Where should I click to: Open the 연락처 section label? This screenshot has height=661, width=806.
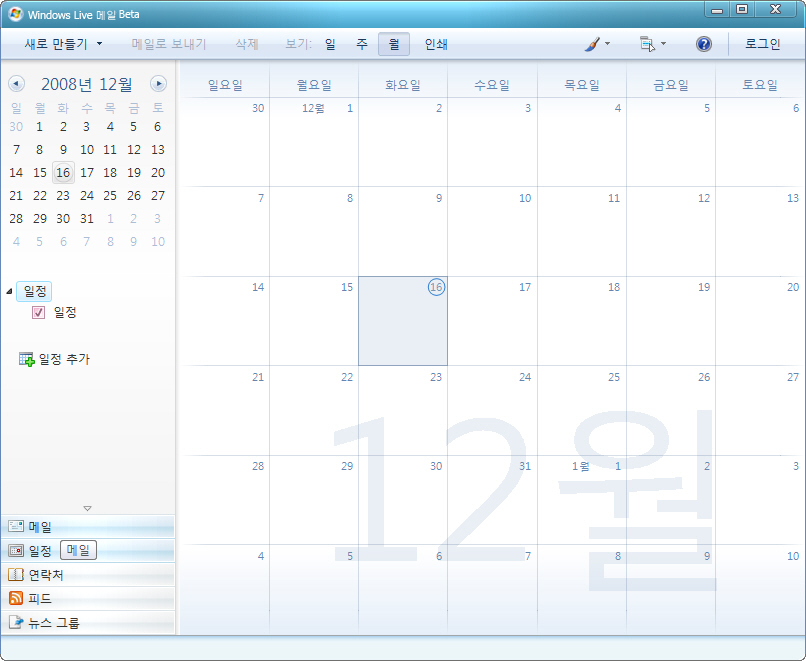pyautogui.click(x=46, y=575)
